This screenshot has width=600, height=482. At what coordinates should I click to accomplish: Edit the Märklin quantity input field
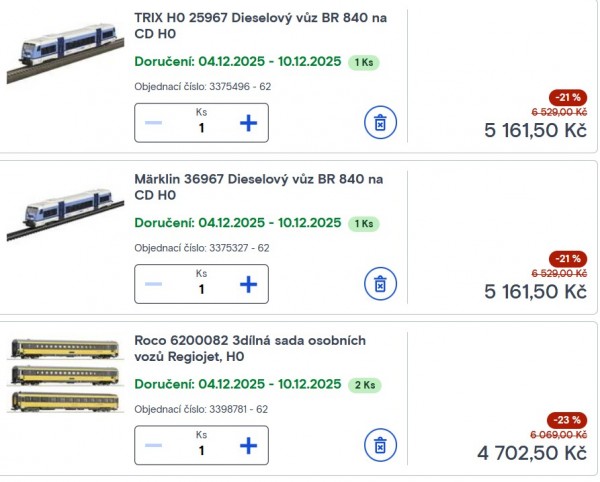(201, 289)
